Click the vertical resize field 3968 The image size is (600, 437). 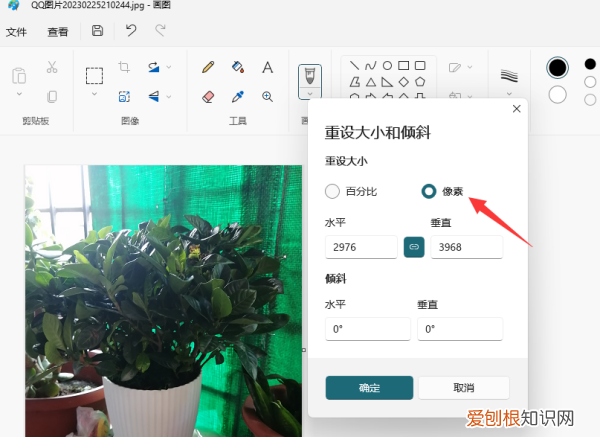point(467,247)
